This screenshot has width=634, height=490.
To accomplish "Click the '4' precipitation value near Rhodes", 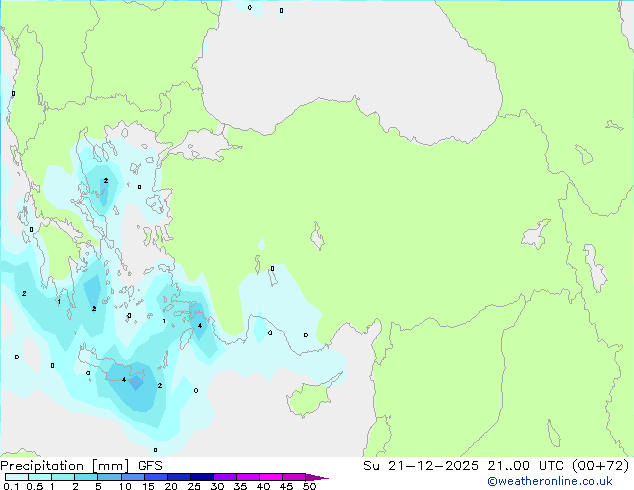I will (x=200, y=325).
